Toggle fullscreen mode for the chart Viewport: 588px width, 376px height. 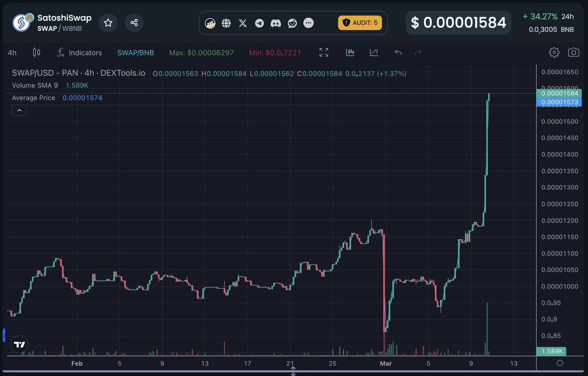click(323, 52)
